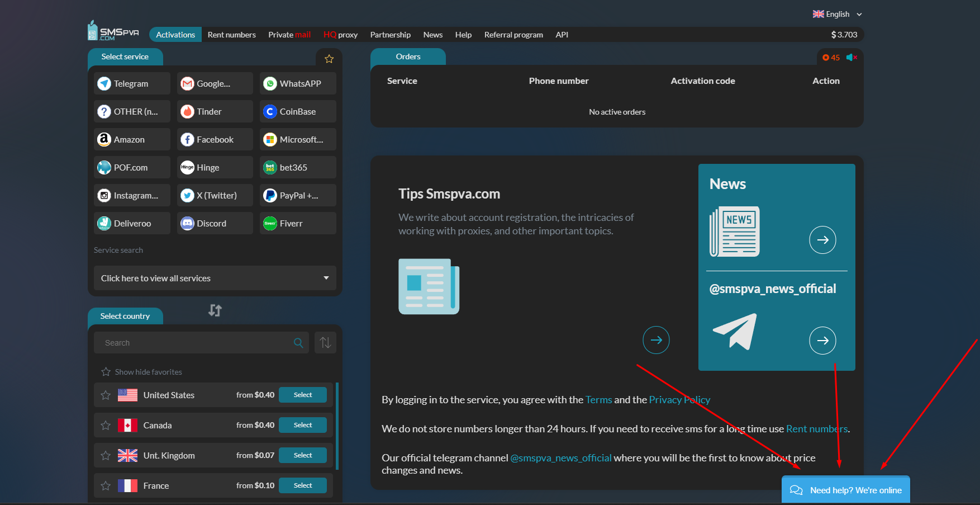Viewport: 980px width, 505px height.
Task: Favorite United States with its star
Action: [x=106, y=395]
